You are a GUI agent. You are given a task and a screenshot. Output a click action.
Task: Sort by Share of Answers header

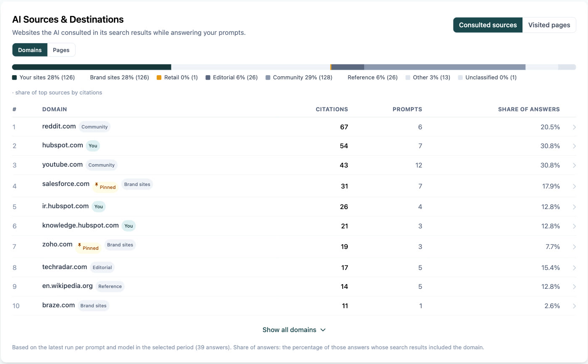coord(529,109)
